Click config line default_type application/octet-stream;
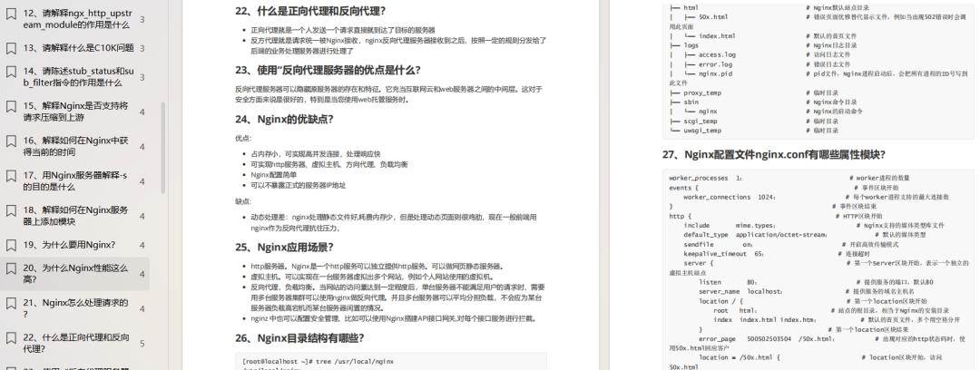The height and width of the screenshot is (370, 980). 755,234
